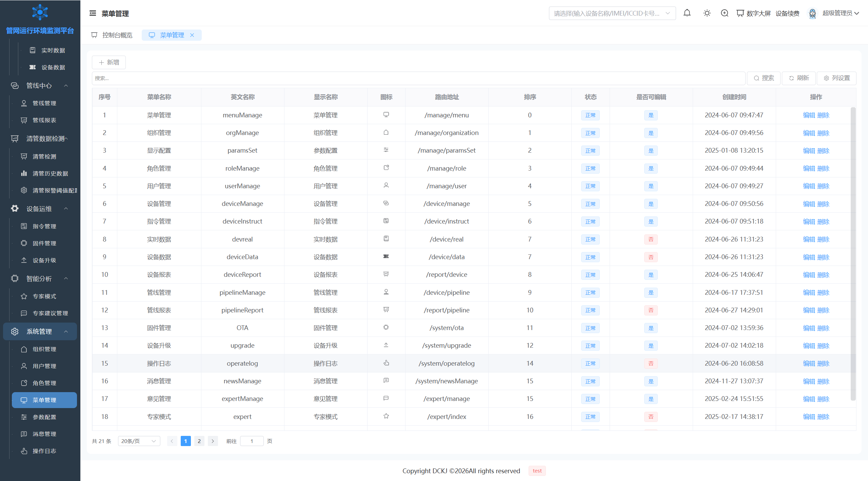The width and height of the screenshot is (868, 481).
Task: Open the 20条/页 page size dropdown
Action: pyautogui.click(x=139, y=441)
